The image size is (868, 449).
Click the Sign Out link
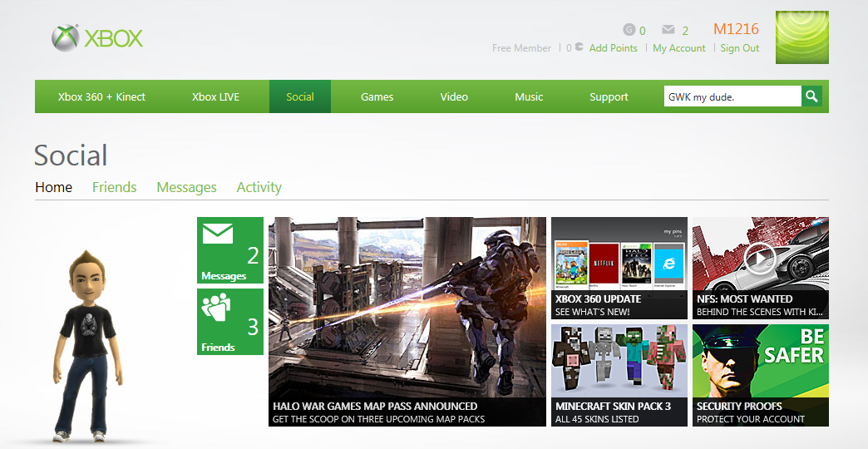740,48
